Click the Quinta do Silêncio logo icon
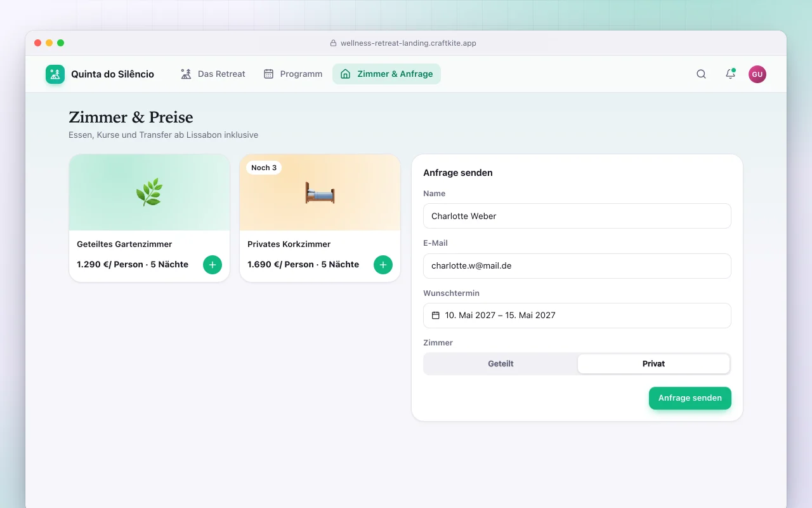 [55, 74]
